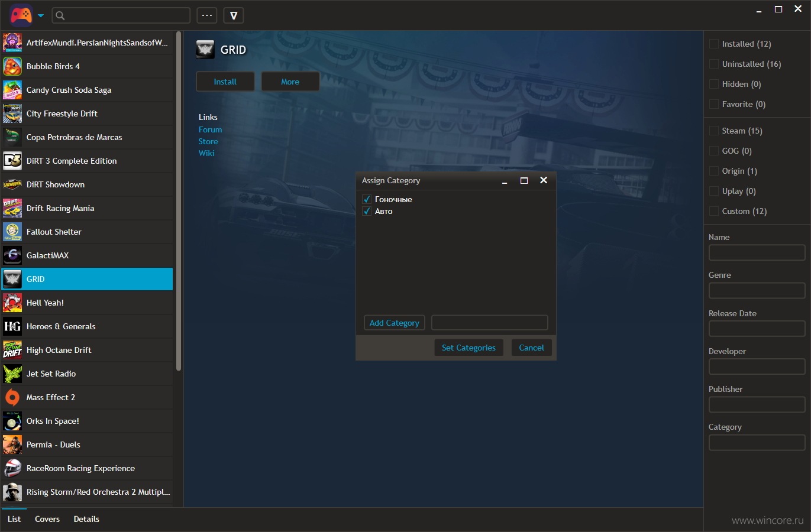This screenshot has height=532, width=811.
Task: Select the Bubble Birds 4 icon
Action: click(x=12, y=66)
